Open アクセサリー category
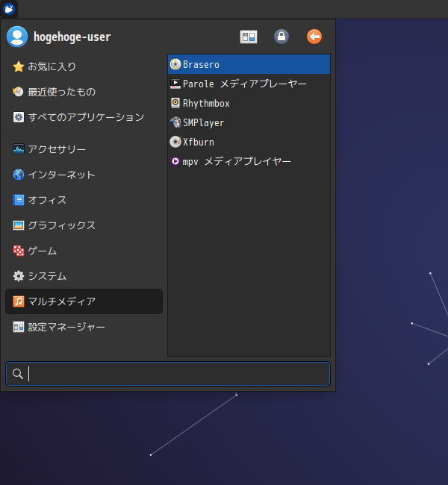This screenshot has height=485, width=448. (x=84, y=149)
